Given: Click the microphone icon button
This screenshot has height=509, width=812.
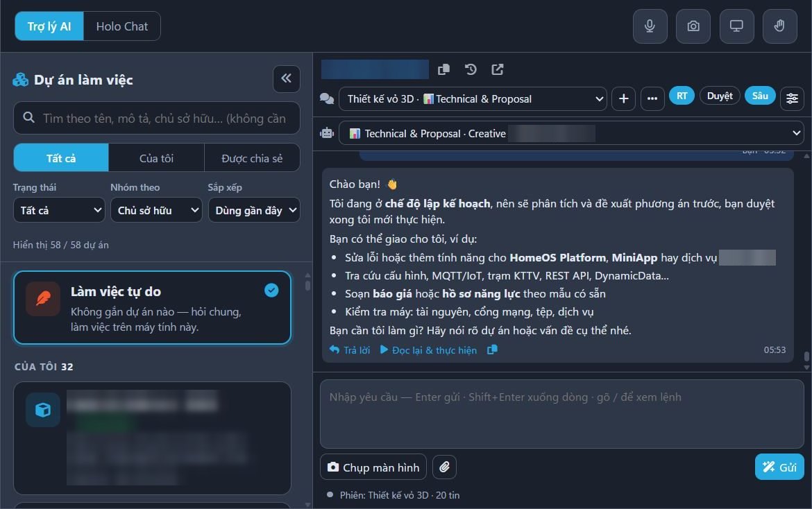Looking at the screenshot, I should click(x=650, y=26).
